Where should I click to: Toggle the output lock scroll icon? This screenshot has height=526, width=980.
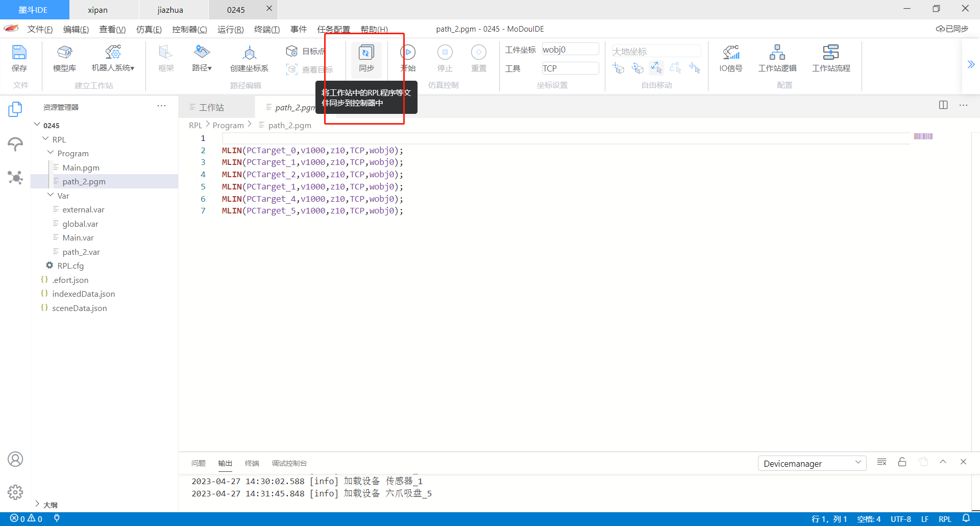902,462
